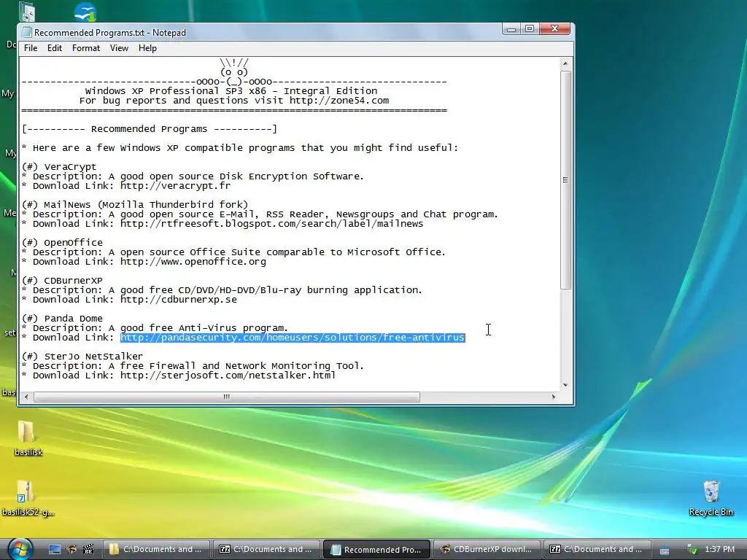Open the File menu in Notepad

tap(31, 48)
